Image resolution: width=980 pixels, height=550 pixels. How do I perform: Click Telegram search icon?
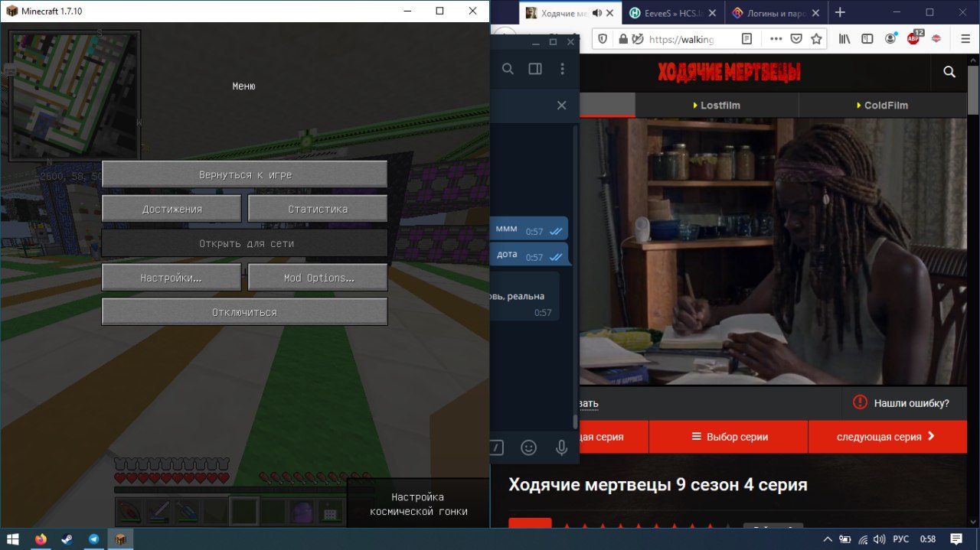[508, 69]
